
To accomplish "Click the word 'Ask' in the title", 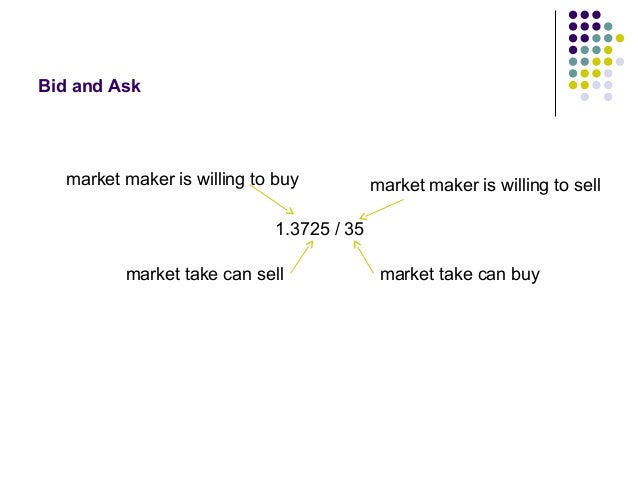I will pyautogui.click(x=124, y=86).
